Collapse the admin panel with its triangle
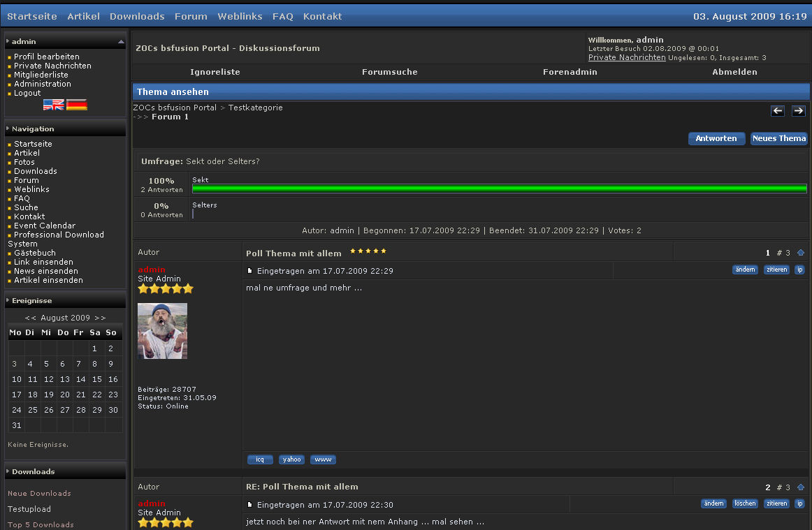This screenshot has width=812, height=530. point(121,42)
